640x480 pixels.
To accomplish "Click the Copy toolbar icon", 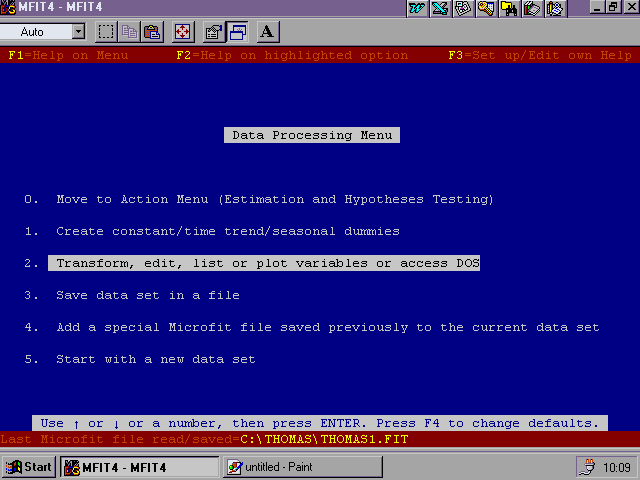I will point(129,32).
